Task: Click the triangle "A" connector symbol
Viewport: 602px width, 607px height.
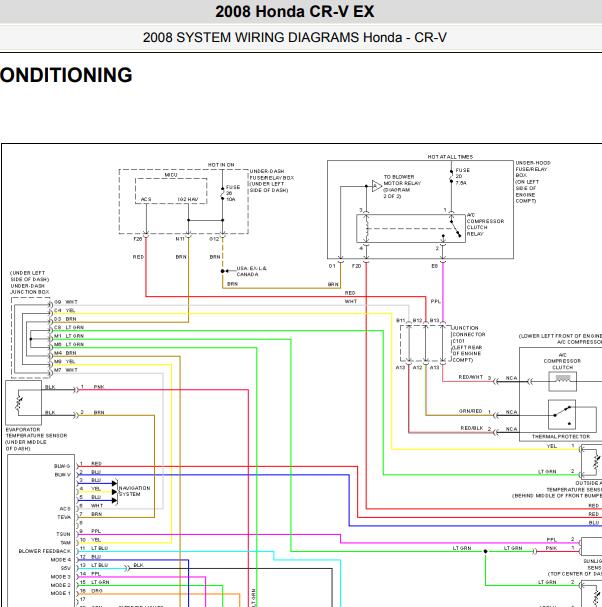Action: [377, 186]
